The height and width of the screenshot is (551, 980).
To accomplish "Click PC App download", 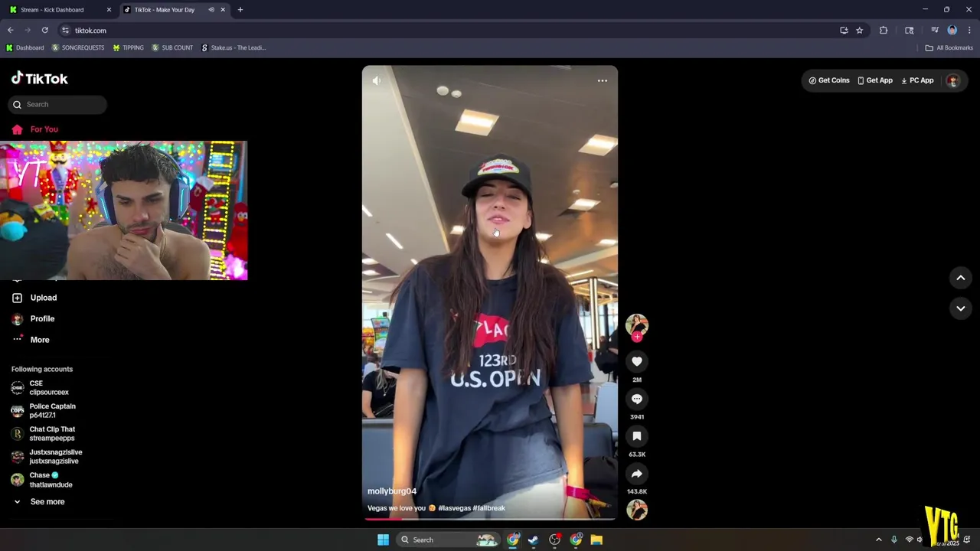I will [x=917, y=80].
